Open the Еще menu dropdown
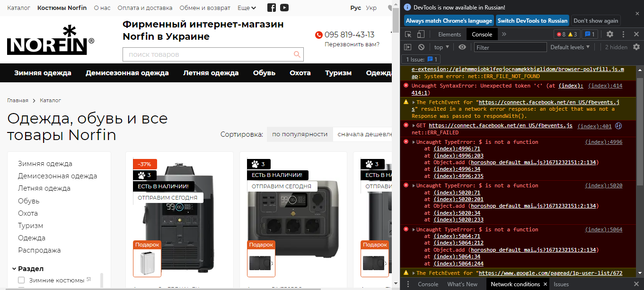This screenshot has width=644, height=290. click(247, 8)
